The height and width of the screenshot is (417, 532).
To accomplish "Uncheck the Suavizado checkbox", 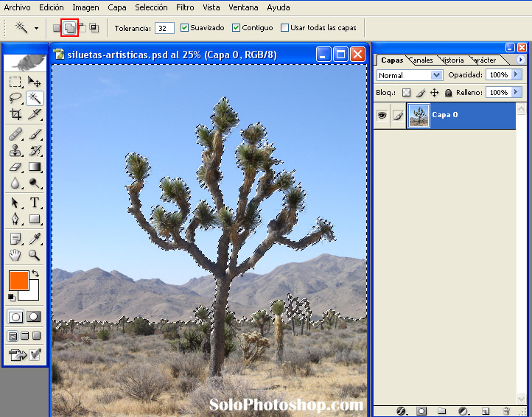I will pyautogui.click(x=185, y=28).
